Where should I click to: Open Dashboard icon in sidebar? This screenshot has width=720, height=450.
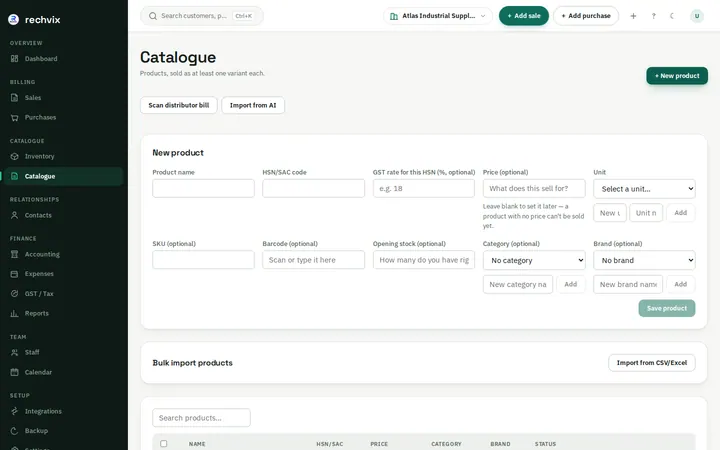point(15,59)
